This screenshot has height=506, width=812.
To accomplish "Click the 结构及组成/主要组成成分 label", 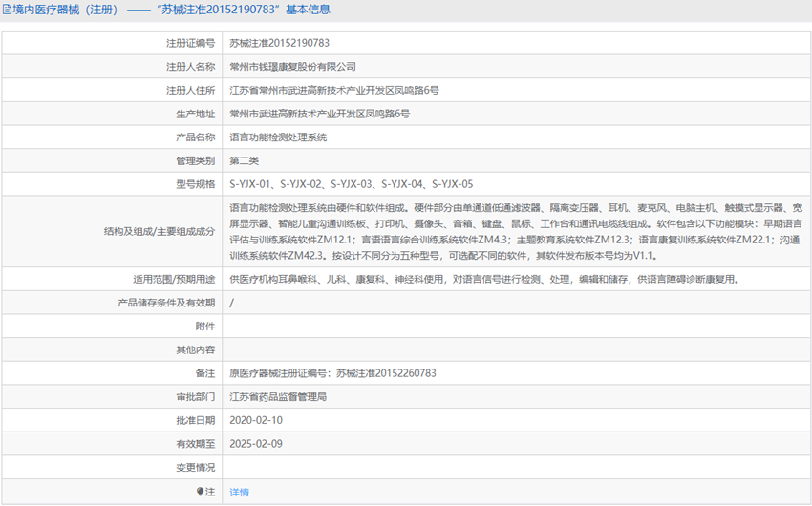I will tap(159, 231).
